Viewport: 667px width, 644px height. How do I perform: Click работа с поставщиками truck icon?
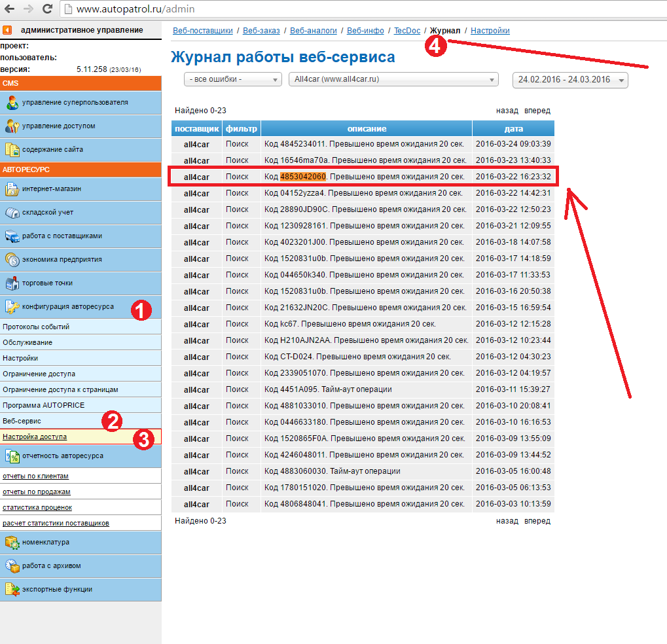point(12,236)
